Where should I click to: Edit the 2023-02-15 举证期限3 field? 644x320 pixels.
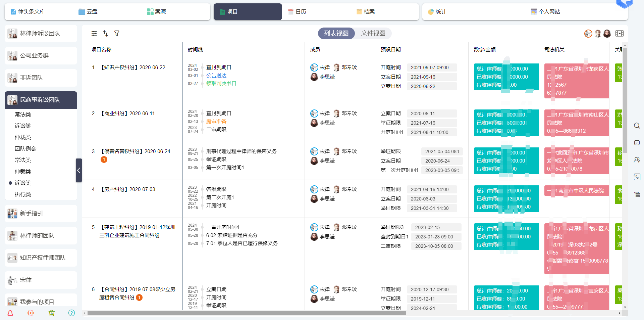[436, 227]
